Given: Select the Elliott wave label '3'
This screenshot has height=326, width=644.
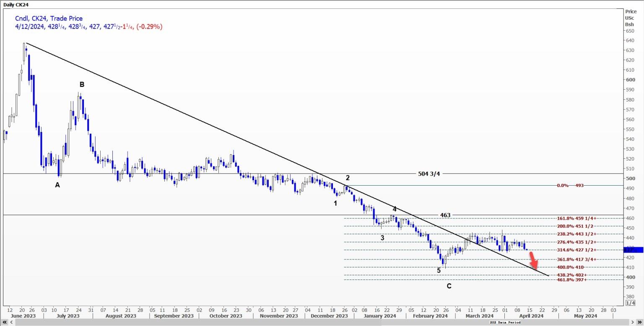Looking at the screenshot, I should [382, 238].
